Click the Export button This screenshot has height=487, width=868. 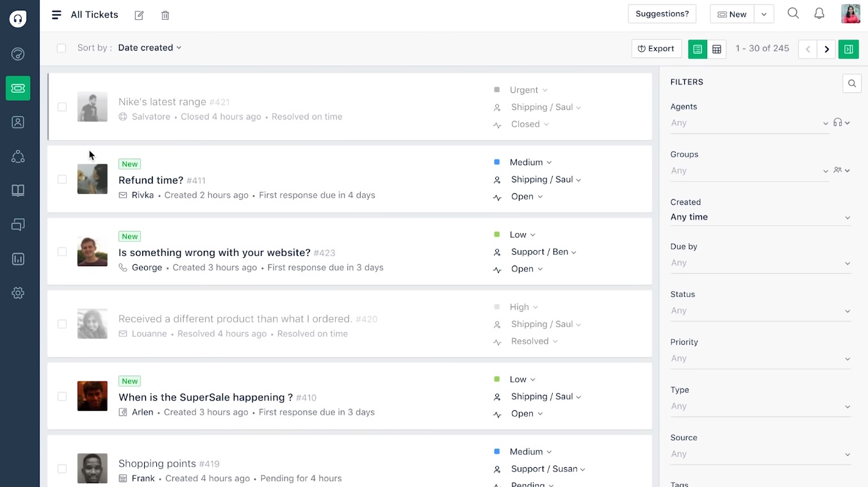pyautogui.click(x=656, y=48)
